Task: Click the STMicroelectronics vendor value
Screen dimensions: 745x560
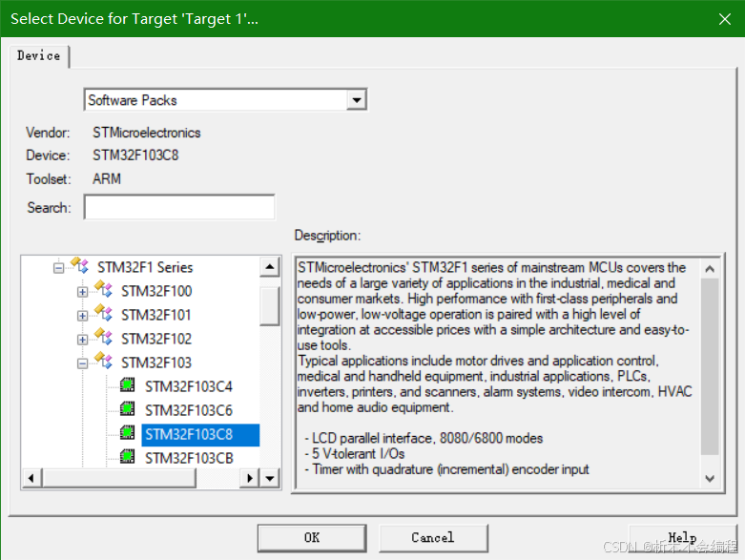Action: [x=147, y=133]
